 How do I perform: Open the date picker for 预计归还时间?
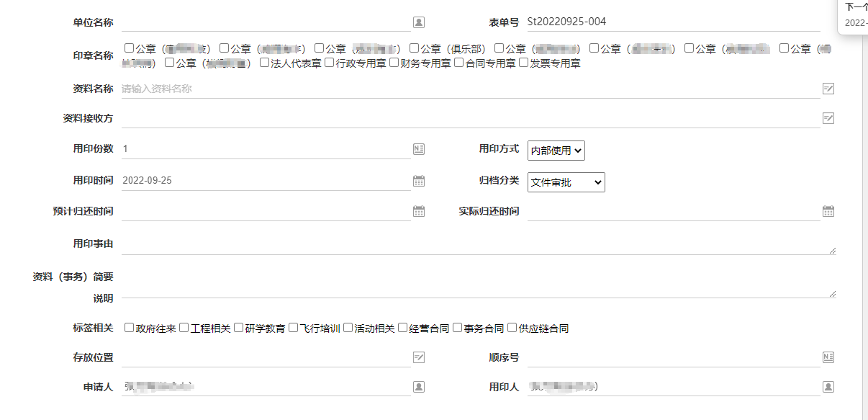pyautogui.click(x=418, y=210)
